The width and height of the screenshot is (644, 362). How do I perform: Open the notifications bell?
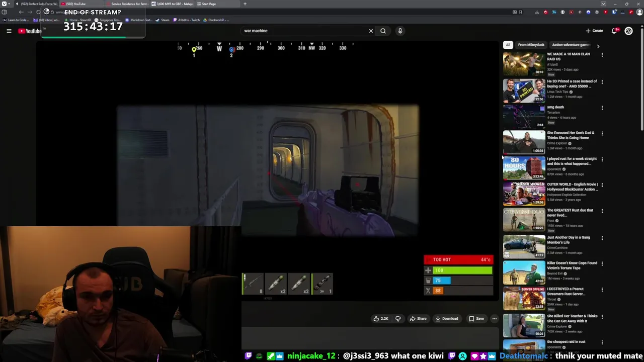tap(614, 31)
